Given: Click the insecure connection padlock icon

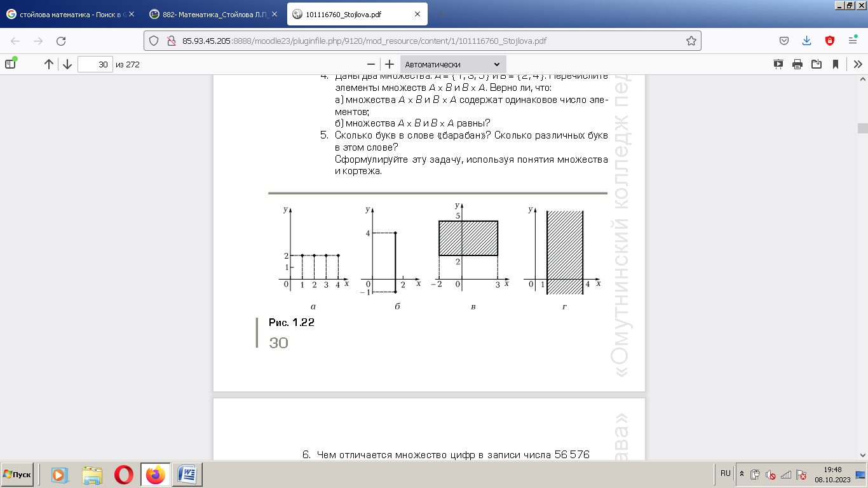Looking at the screenshot, I should [170, 41].
